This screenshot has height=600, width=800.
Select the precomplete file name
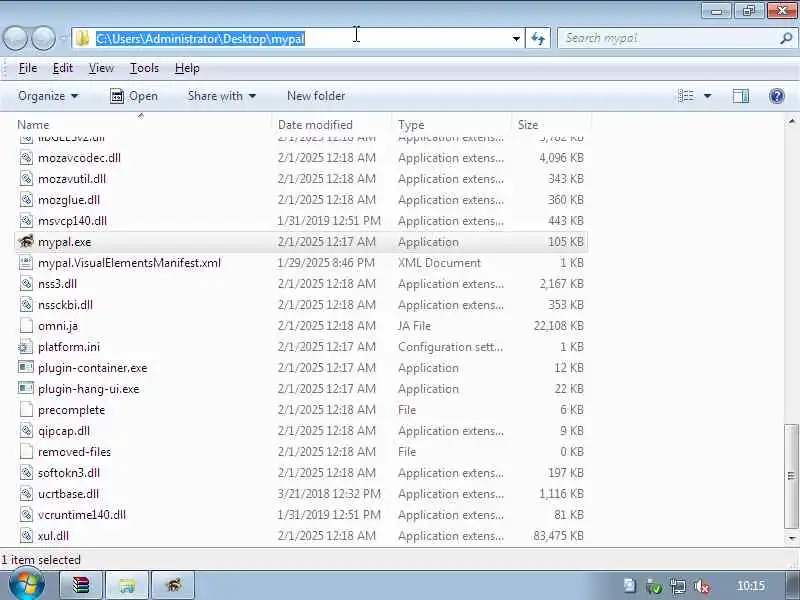(71, 410)
